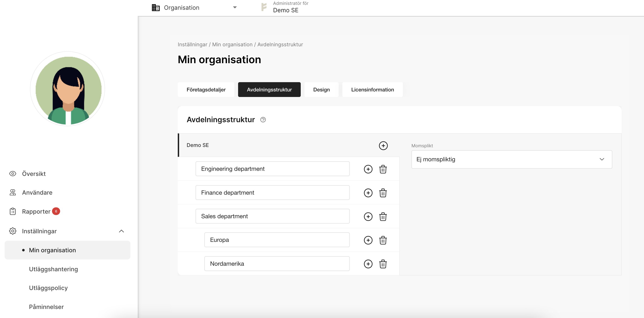Select the Avdelningsstruktur tab
Image resolution: width=644 pixels, height=318 pixels.
click(269, 89)
